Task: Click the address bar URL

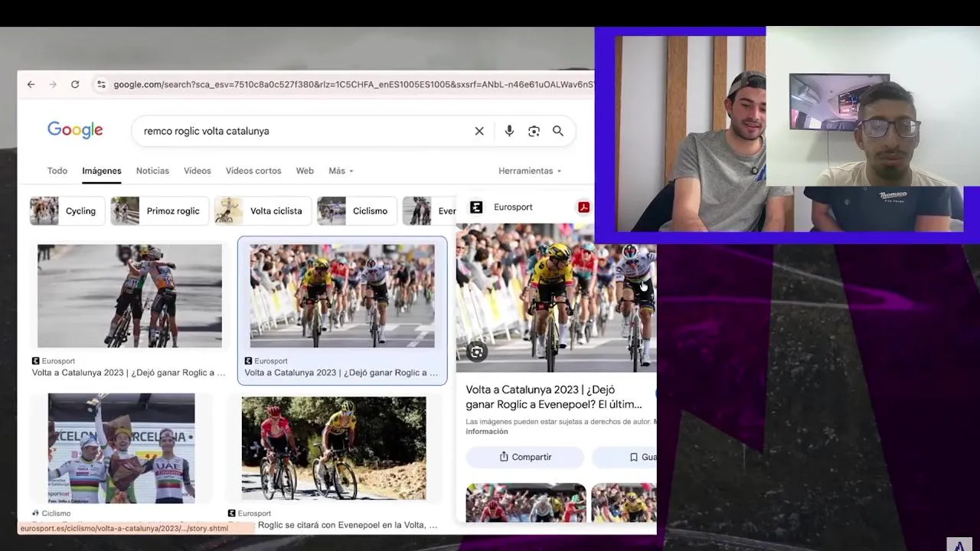Action: tap(352, 84)
